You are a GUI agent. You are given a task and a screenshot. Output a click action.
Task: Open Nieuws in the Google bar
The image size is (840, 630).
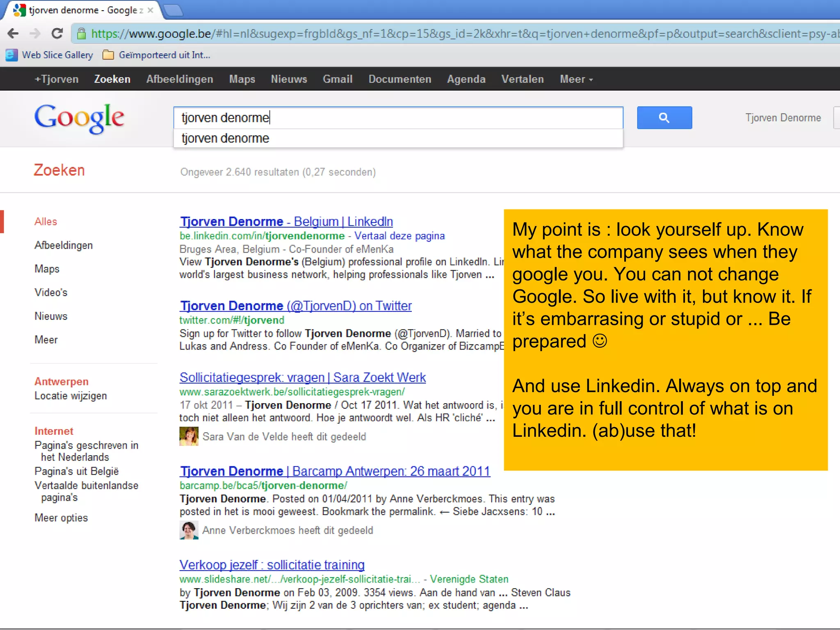point(289,79)
